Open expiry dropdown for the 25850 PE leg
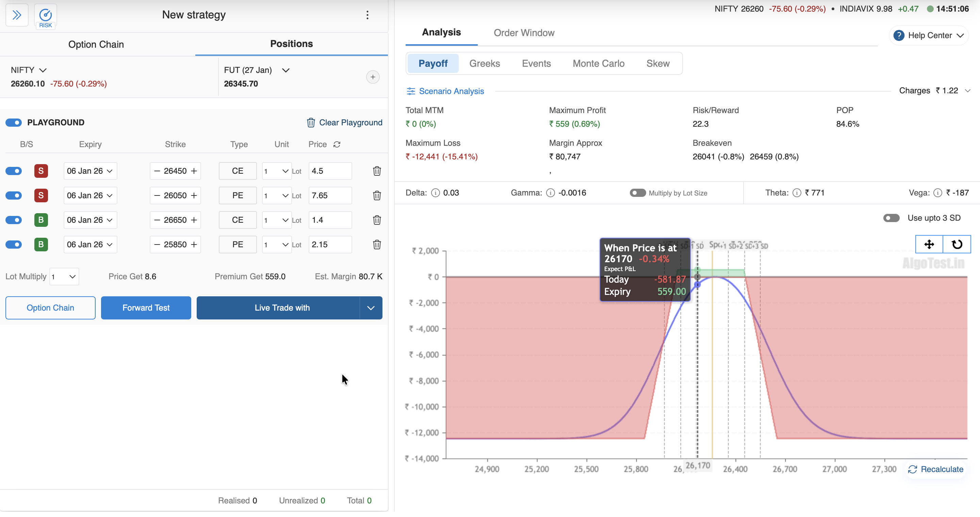Screen dimensions: 980x517 90,245
